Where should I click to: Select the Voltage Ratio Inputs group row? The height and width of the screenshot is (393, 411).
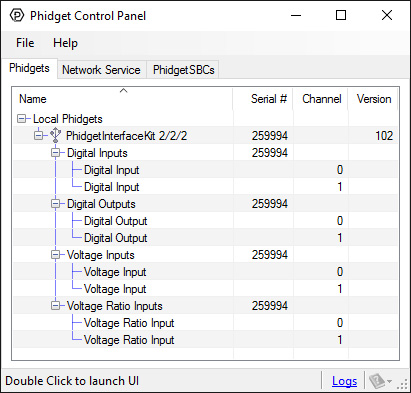point(205,306)
